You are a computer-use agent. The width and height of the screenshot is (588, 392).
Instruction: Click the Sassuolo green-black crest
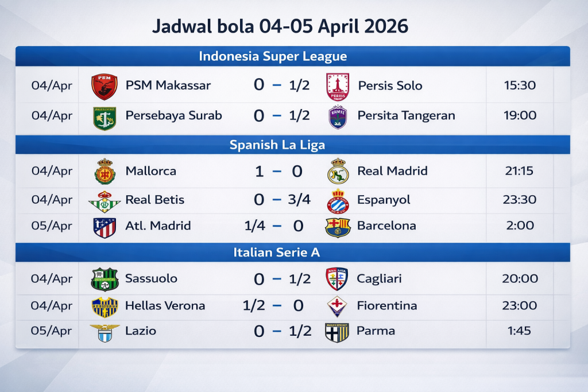105,279
